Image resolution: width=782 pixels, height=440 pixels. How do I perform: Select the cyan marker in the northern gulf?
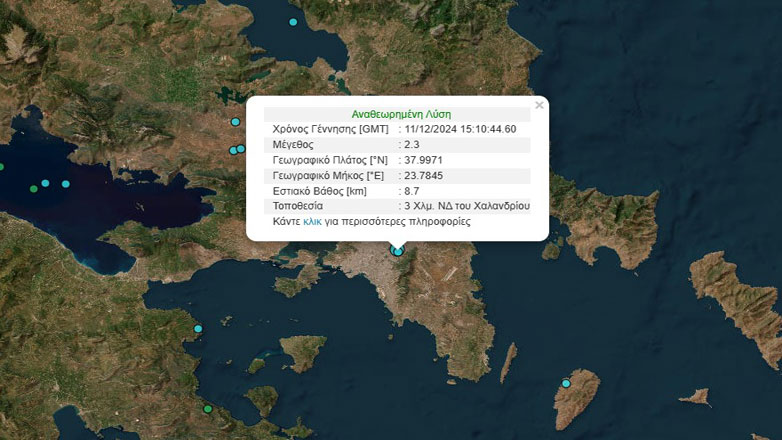(x=293, y=22)
